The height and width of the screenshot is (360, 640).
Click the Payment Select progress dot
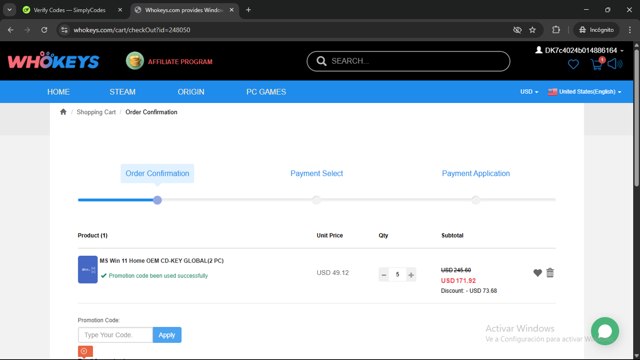[316, 200]
